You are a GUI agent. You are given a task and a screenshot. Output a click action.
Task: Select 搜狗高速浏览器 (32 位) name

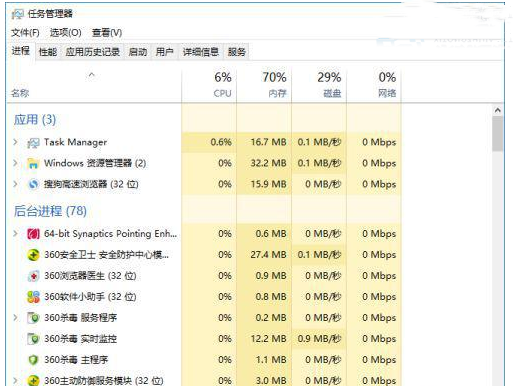pyautogui.click(x=91, y=184)
